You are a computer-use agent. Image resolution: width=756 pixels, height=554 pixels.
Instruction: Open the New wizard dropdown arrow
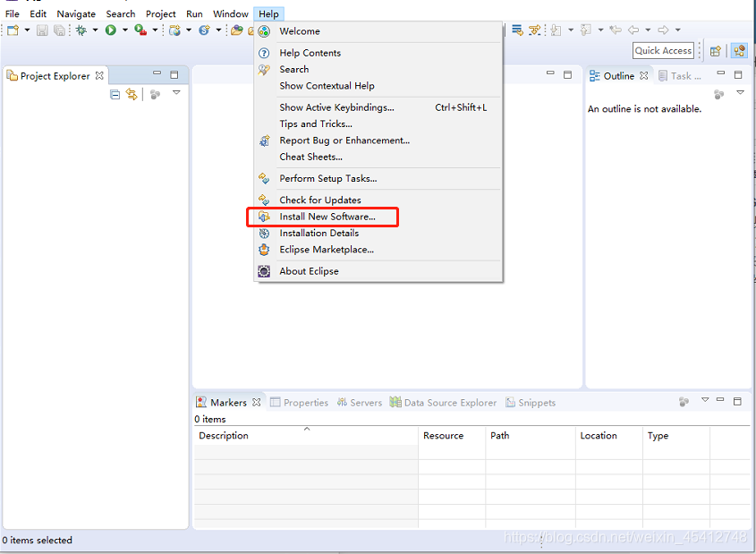pos(27,30)
